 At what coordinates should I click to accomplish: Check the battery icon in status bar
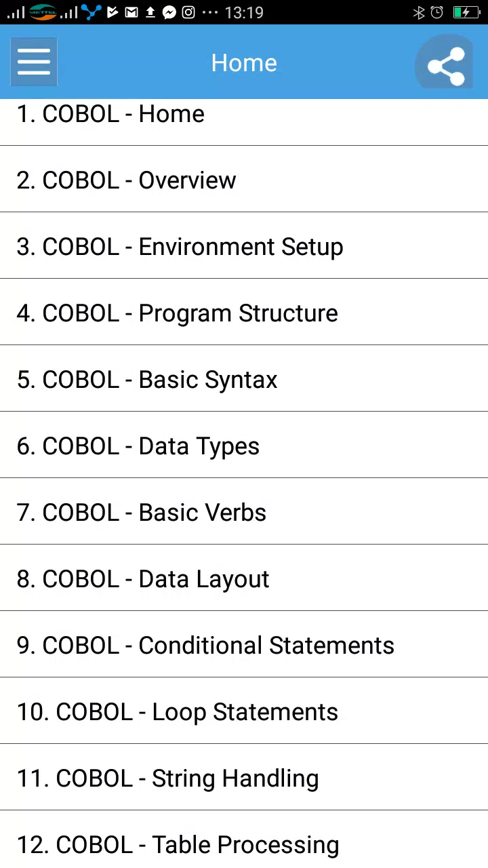[x=466, y=12]
